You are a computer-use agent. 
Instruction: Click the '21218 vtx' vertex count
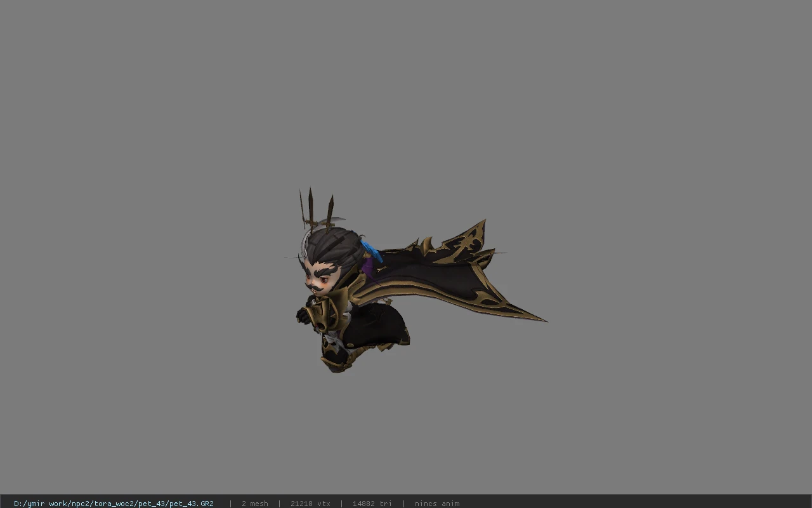click(x=310, y=504)
